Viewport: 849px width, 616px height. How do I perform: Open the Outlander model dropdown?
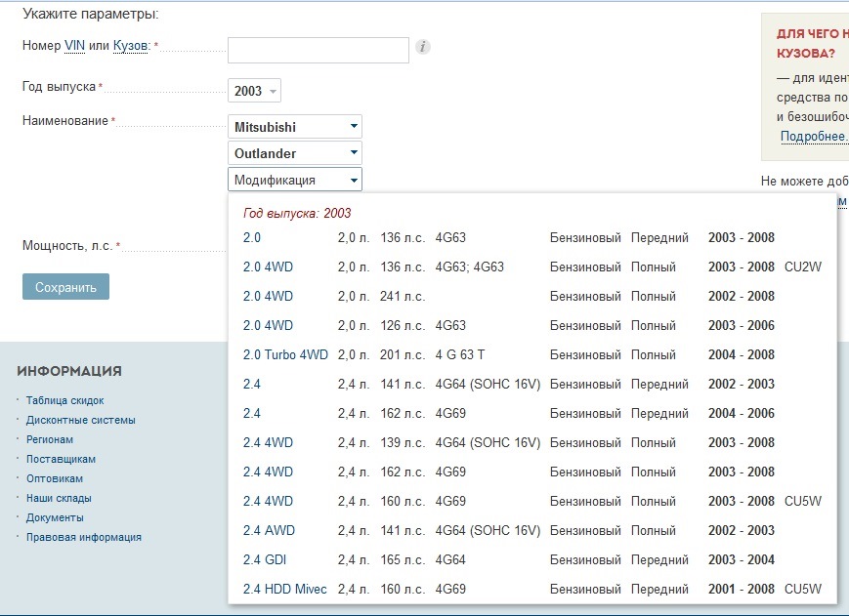pyautogui.click(x=294, y=153)
